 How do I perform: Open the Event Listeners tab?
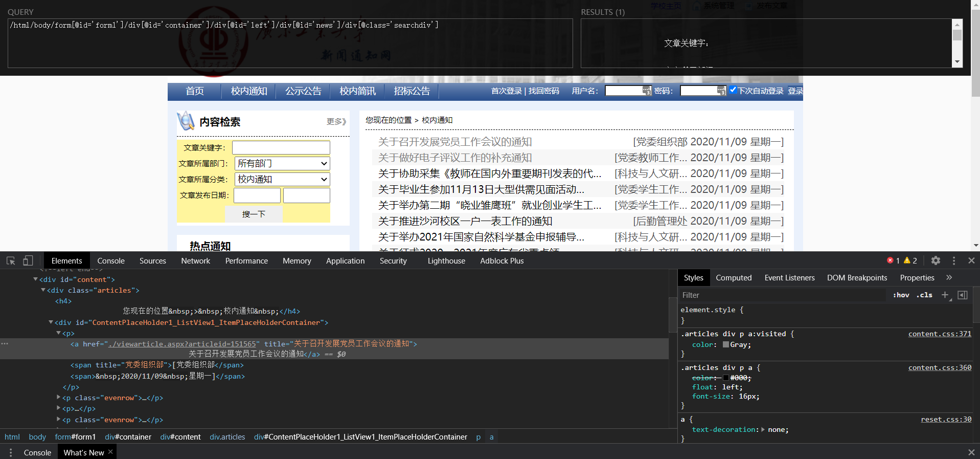pyautogui.click(x=789, y=277)
